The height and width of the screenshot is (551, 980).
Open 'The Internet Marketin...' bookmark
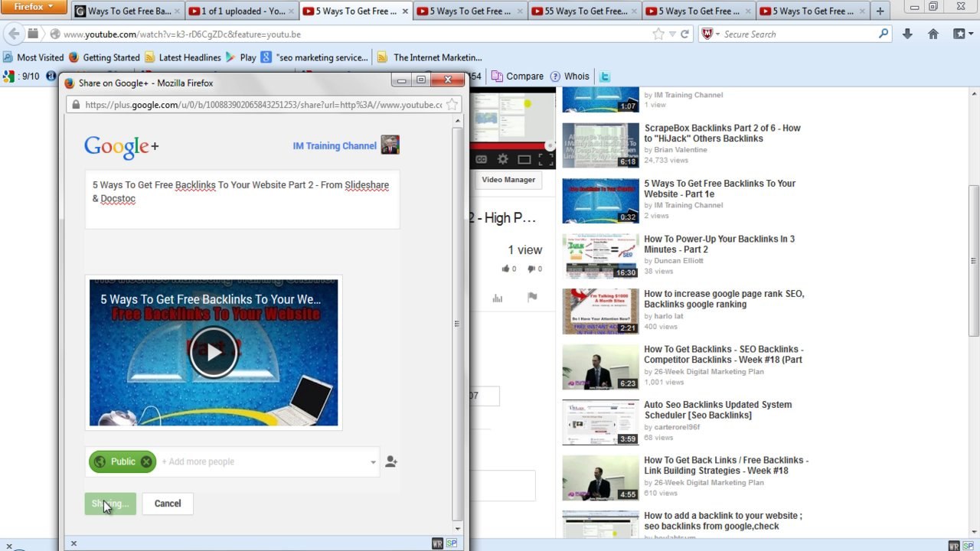429,57
